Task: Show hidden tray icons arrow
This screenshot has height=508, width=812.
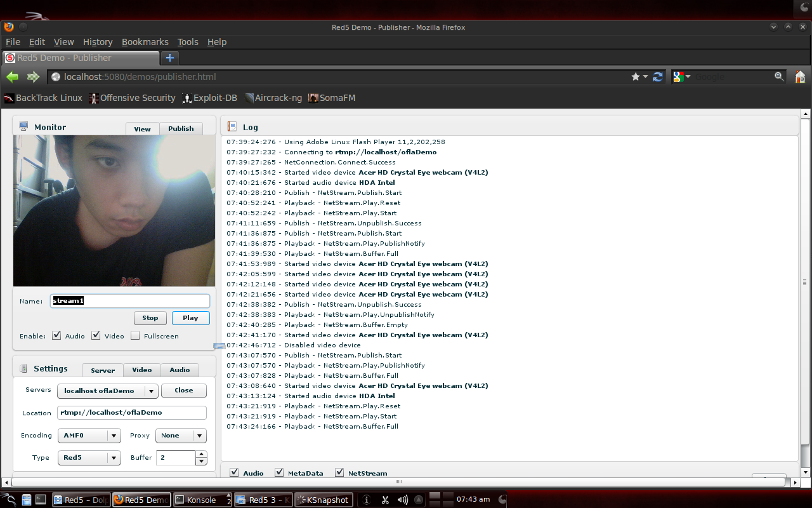Action: [x=419, y=500]
